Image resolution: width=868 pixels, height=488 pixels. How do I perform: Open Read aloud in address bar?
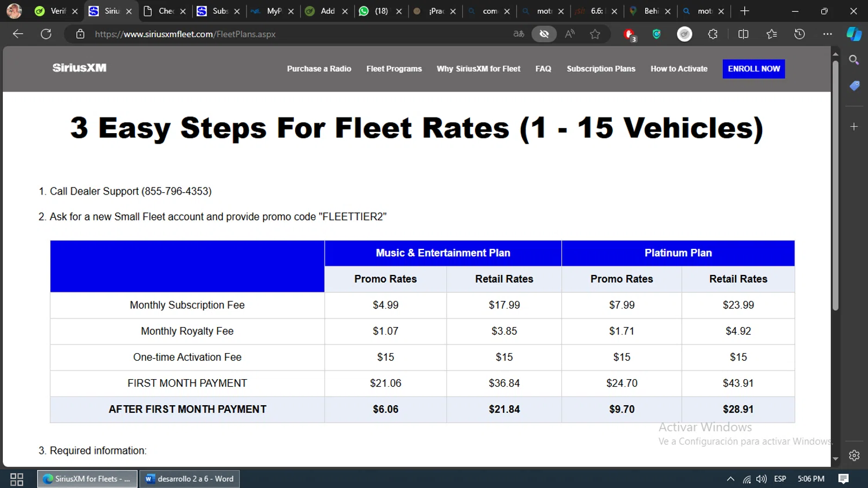pos(570,34)
